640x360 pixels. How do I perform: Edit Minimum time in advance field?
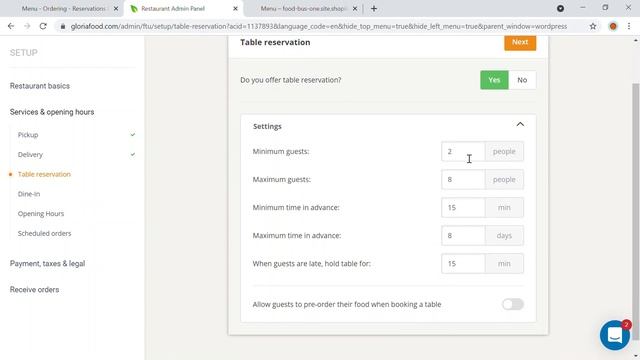click(x=463, y=207)
